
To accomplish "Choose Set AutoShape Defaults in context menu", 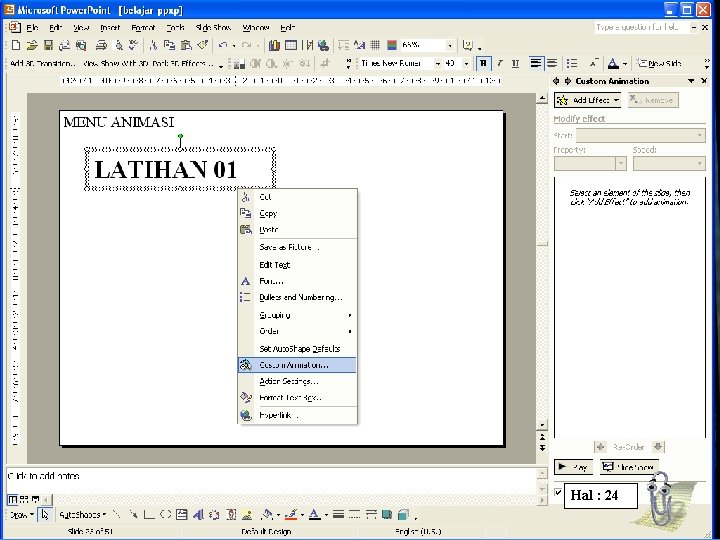I will pos(297,349).
